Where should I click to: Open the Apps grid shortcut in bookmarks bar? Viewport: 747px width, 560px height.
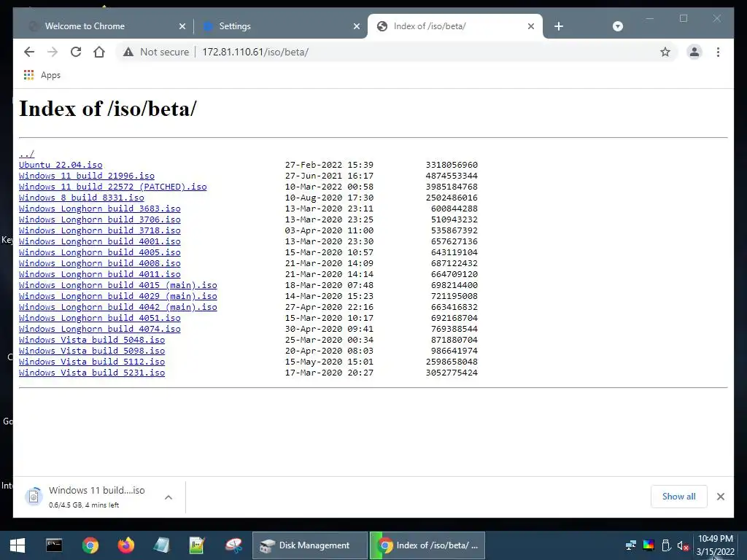[42, 75]
